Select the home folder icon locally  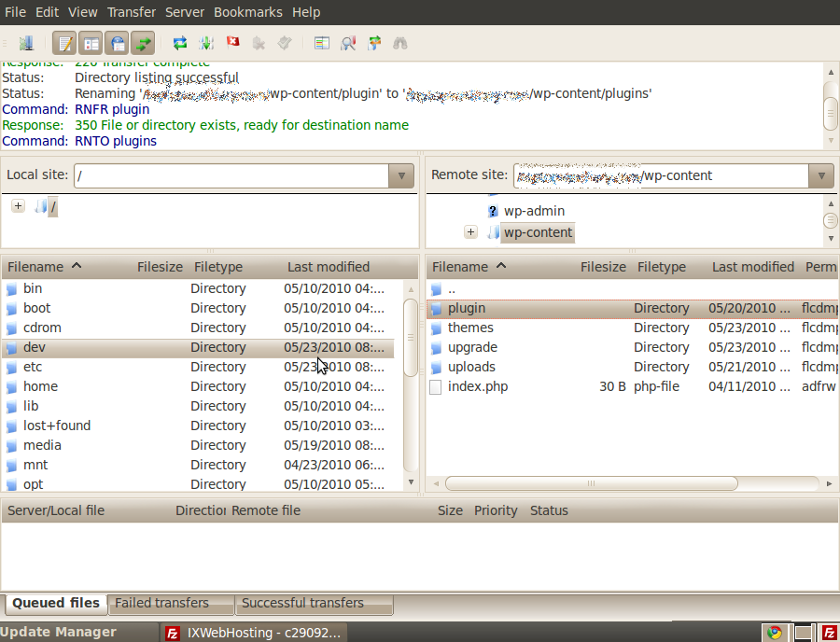tap(12, 387)
